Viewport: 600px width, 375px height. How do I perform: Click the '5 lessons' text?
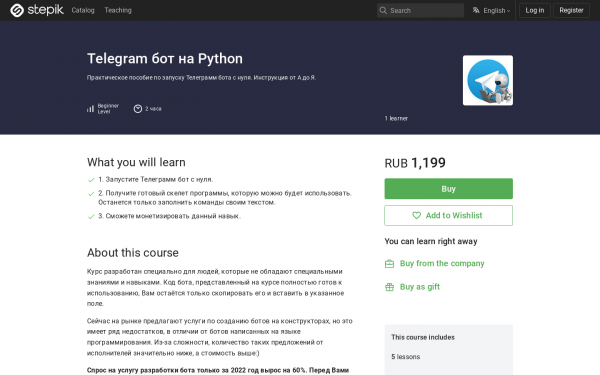coord(406,357)
